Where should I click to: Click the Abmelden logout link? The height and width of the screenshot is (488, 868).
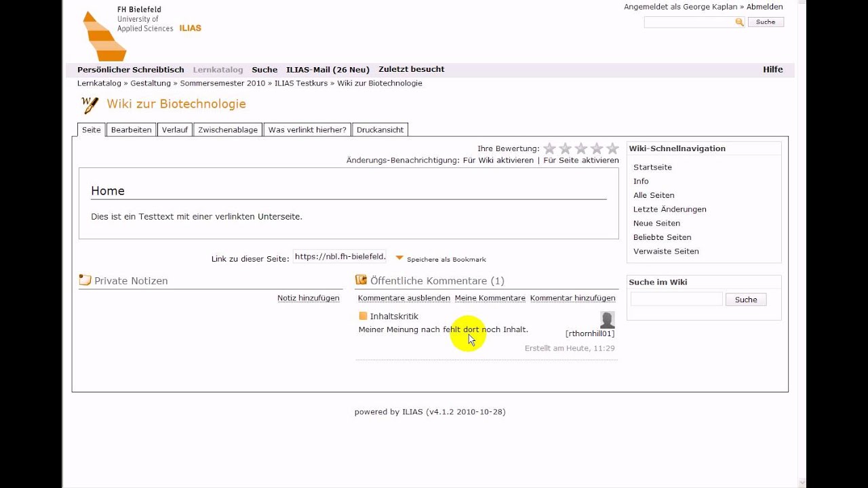pyautogui.click(x=765, y=7)
